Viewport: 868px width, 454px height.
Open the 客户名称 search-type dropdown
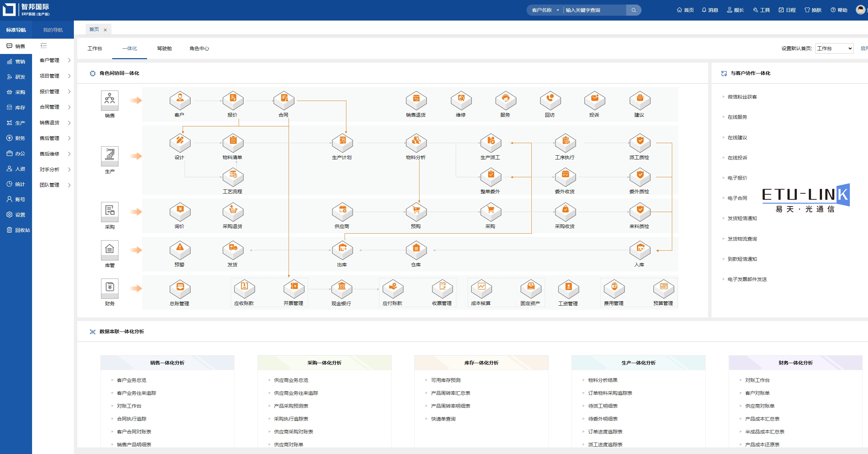545,10
